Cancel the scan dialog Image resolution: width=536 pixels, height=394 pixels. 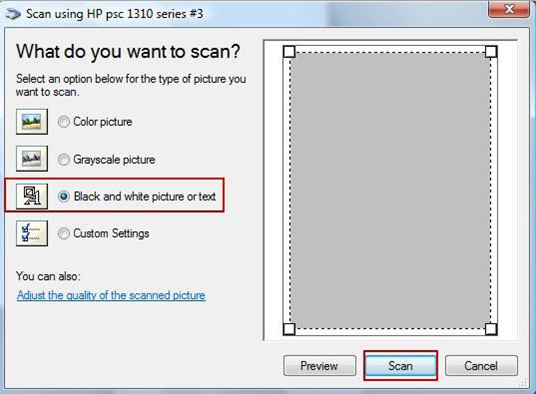(x=481, y=366)
